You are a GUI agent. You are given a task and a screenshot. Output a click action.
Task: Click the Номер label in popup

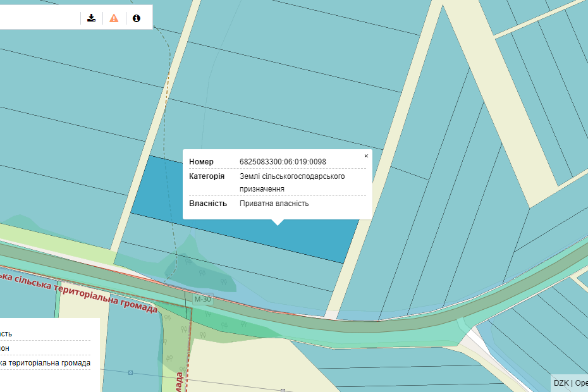click(x=201, y=162)
